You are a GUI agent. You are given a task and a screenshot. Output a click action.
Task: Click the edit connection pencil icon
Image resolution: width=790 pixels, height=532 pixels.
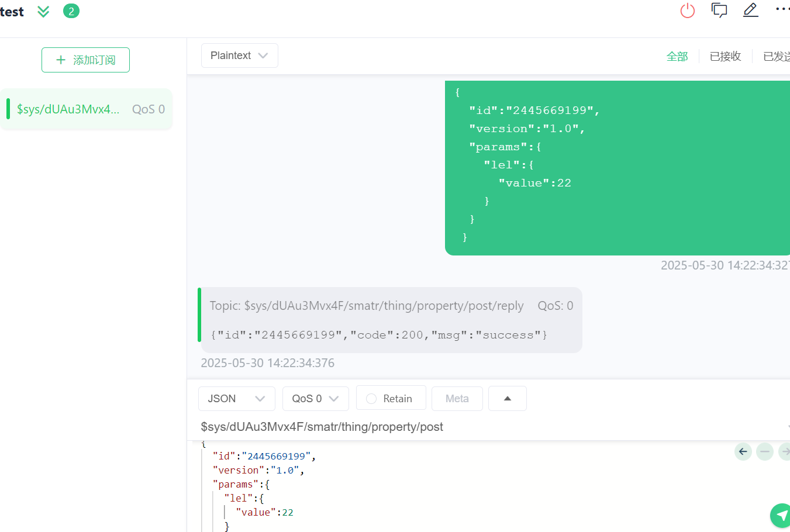coord(751,10)
